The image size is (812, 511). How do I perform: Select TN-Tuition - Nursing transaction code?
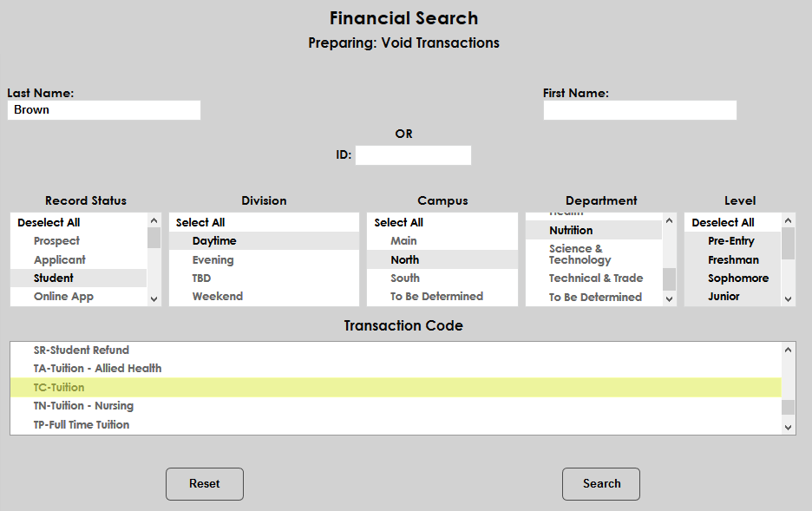pyautogui.click(x=83, y=406)
